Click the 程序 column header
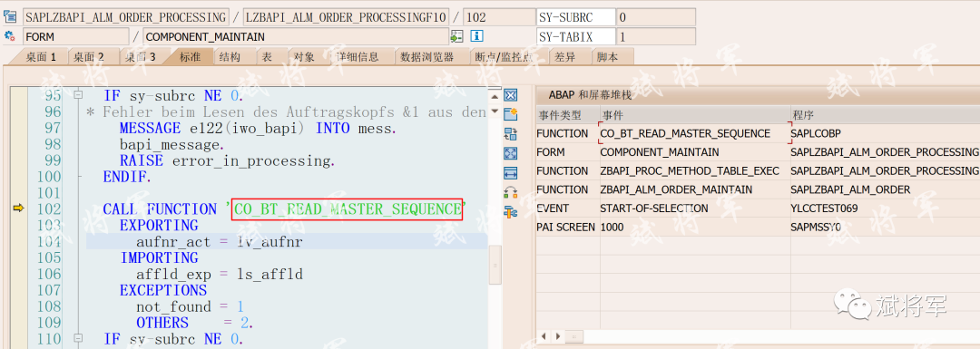The width and height of the screenshot is (980, 349). (x=885, y=115)
